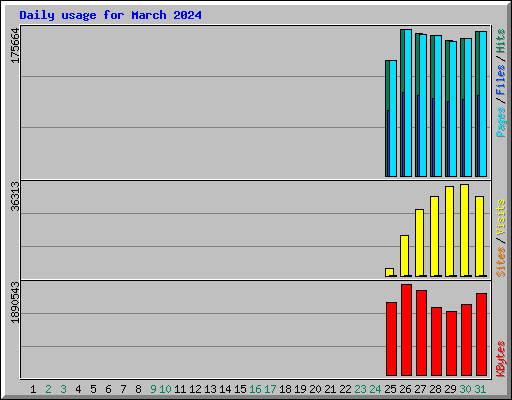Click the day 26 yellow visits bar
This screenshot has width=512, height=400.
[x=404, y=256]
